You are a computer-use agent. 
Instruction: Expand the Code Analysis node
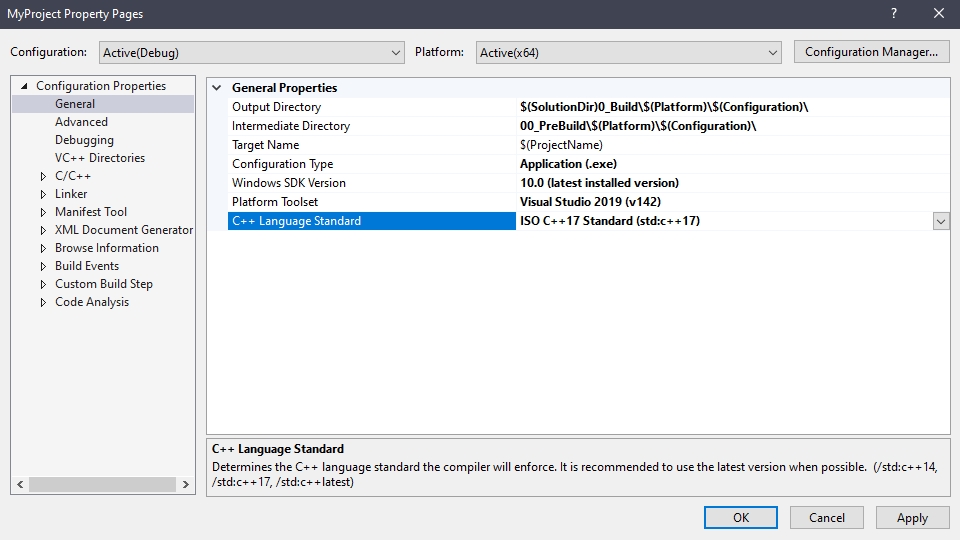tap(43, 302)
